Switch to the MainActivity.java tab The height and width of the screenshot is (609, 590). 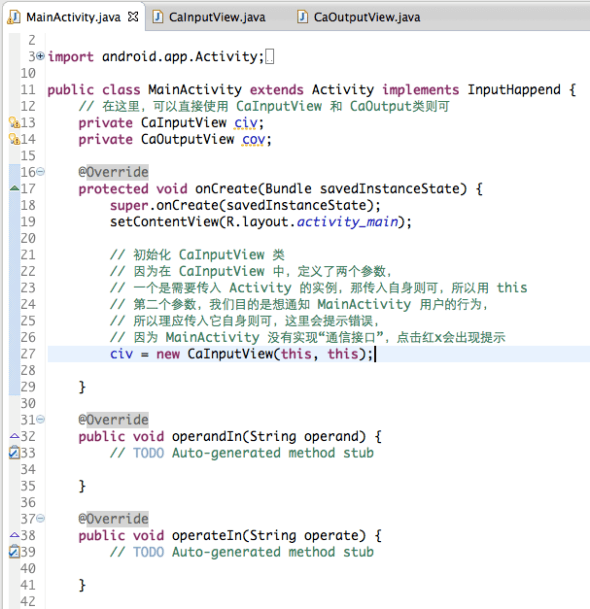click(x=73, y=17)
